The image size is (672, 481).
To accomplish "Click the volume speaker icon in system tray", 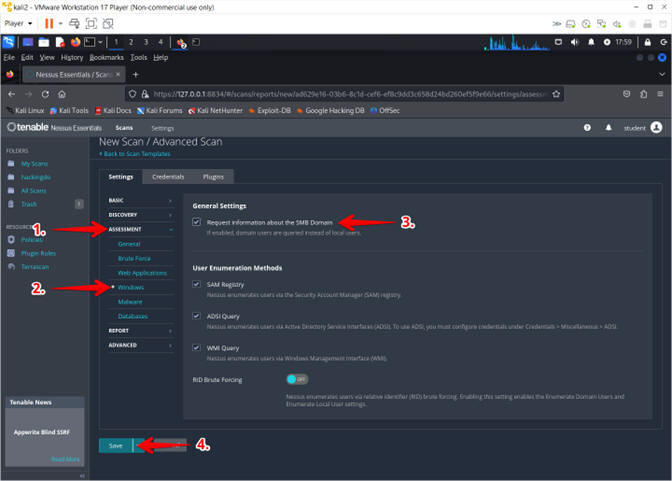I will click(575, 42).
